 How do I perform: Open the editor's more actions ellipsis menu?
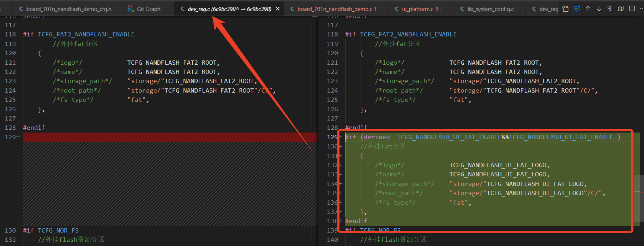641,9
